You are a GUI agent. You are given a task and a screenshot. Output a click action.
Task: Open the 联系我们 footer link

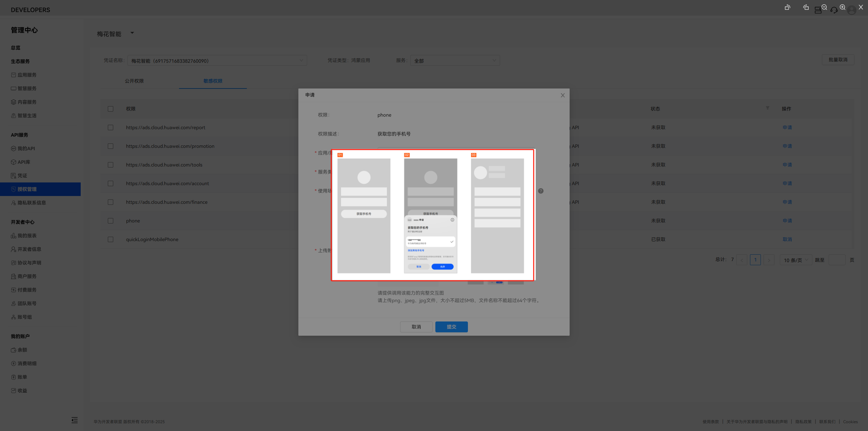827,422
